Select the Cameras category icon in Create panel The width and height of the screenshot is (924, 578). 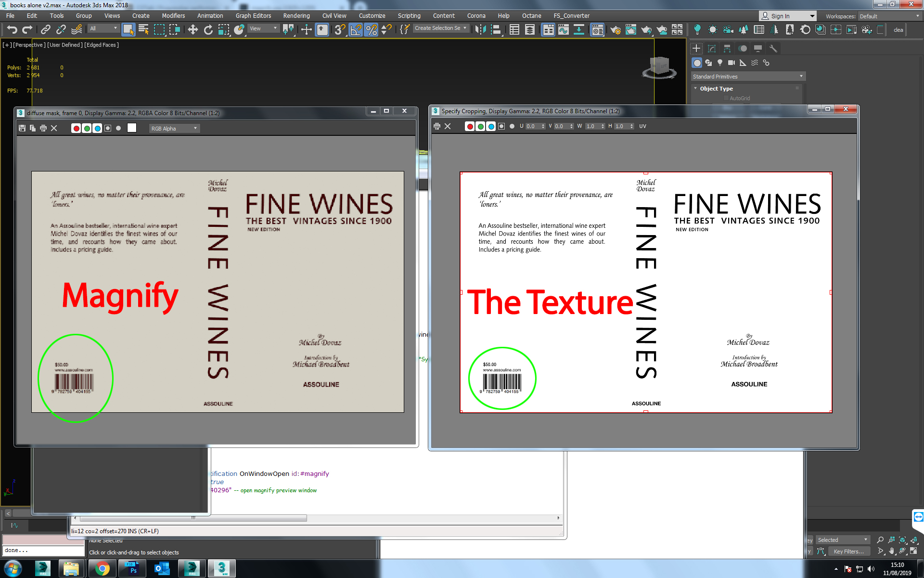pyautogui.click(x=731, y=63)
